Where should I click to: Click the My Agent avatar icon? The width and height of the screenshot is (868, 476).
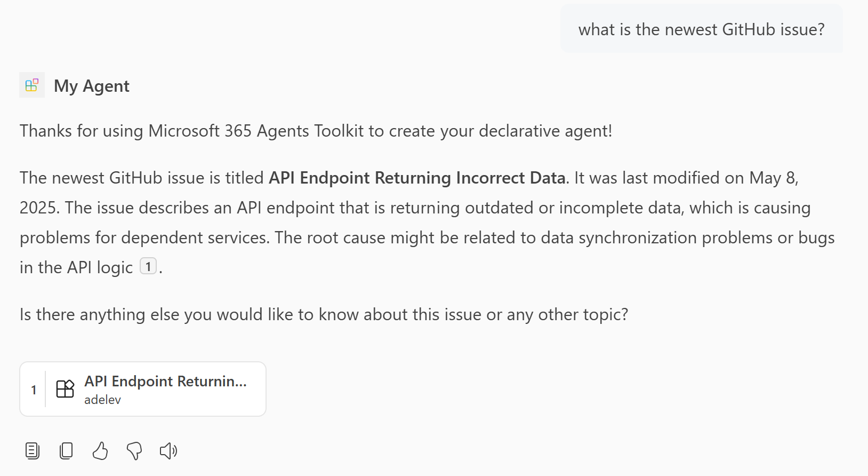pyautogui.click(x=31, y=85)
